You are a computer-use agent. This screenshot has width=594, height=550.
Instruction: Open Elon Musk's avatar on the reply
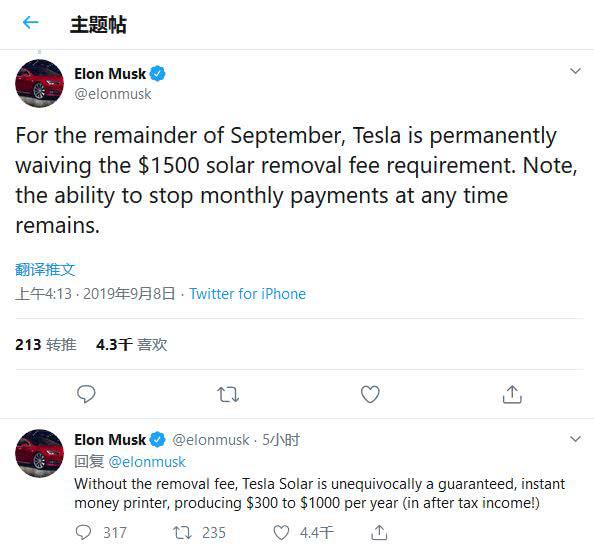[39, 453]
